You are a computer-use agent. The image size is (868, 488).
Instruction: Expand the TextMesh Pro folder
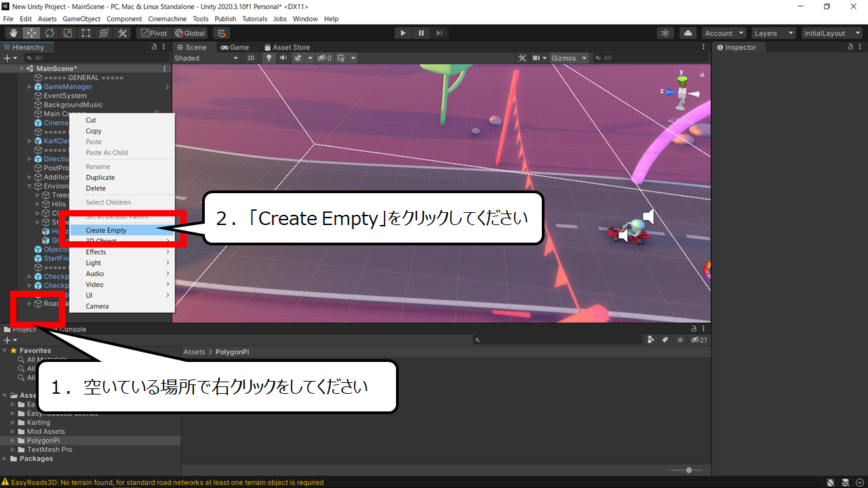pos(13,449)
